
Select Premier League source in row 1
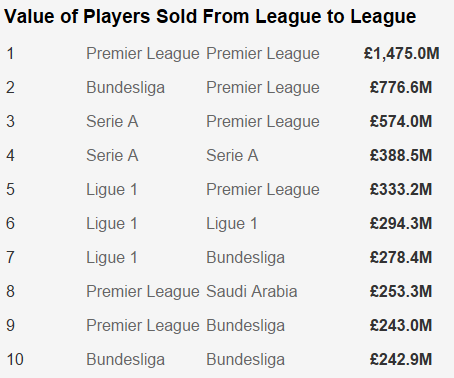143,54
